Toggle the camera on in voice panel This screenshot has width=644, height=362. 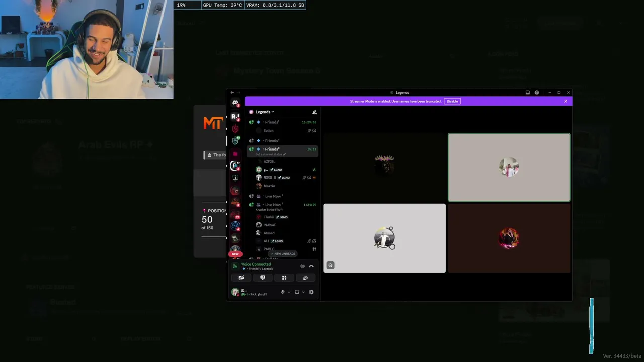241,278
